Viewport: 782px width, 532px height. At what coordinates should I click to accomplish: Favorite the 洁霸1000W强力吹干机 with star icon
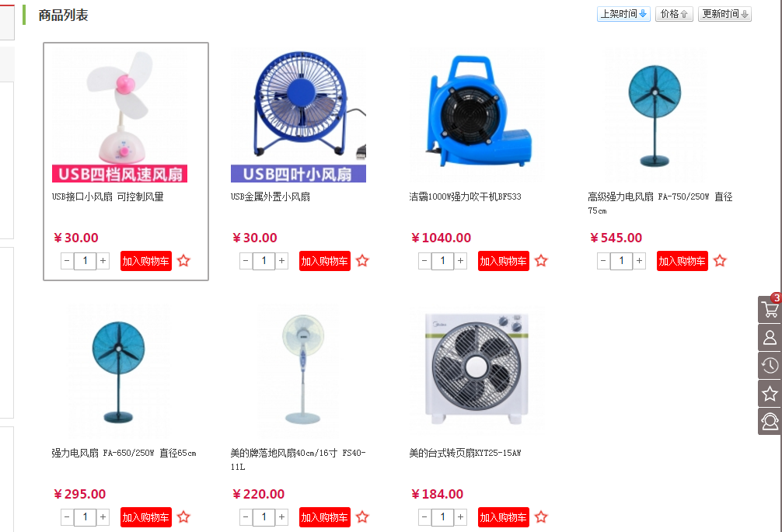click(541, 260)
